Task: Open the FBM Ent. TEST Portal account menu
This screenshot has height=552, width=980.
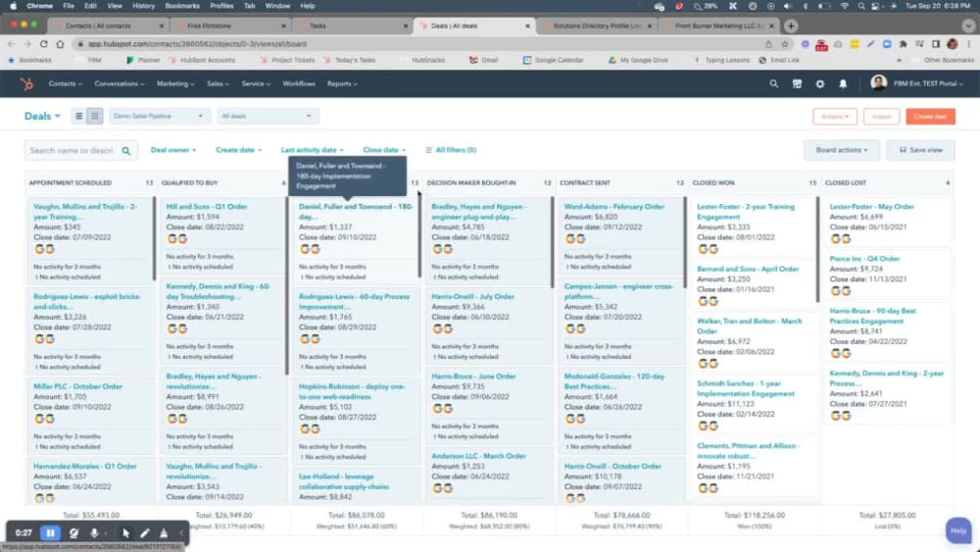Action: coord(928,83)
